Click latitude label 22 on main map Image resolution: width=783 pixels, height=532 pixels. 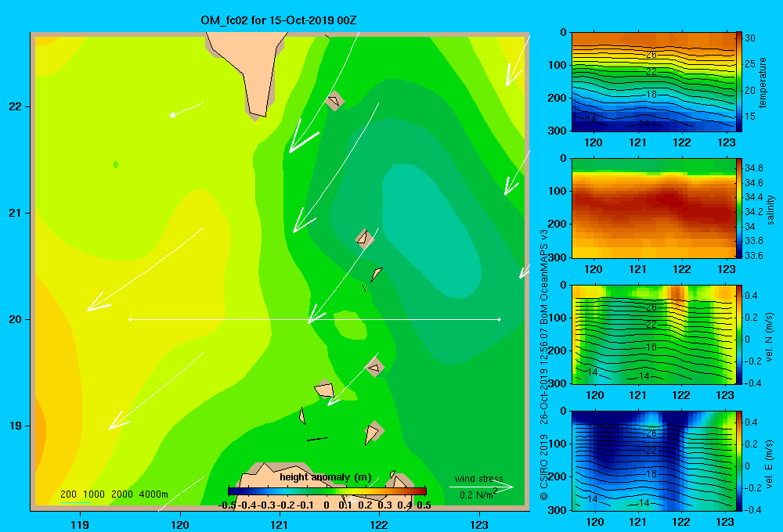pos(15,107)
